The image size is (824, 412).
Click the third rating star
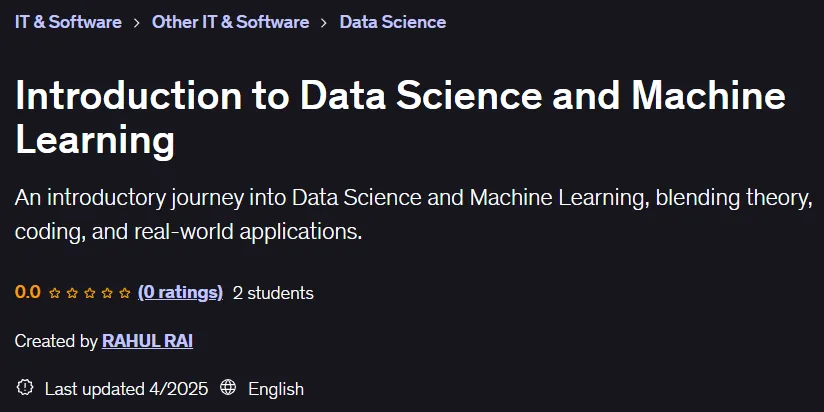point(89,293)
